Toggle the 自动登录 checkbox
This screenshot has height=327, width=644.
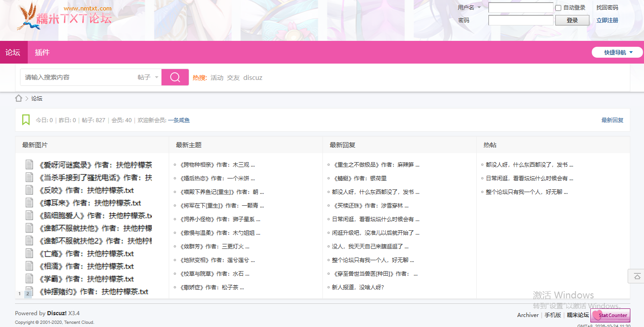(x=558, y=8)
